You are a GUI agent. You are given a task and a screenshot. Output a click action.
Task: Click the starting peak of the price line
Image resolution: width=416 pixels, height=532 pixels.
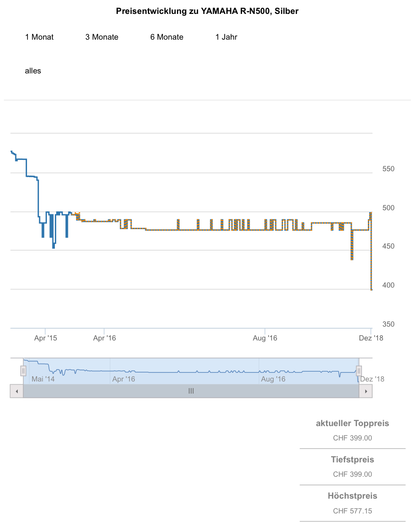coord(11,151)
